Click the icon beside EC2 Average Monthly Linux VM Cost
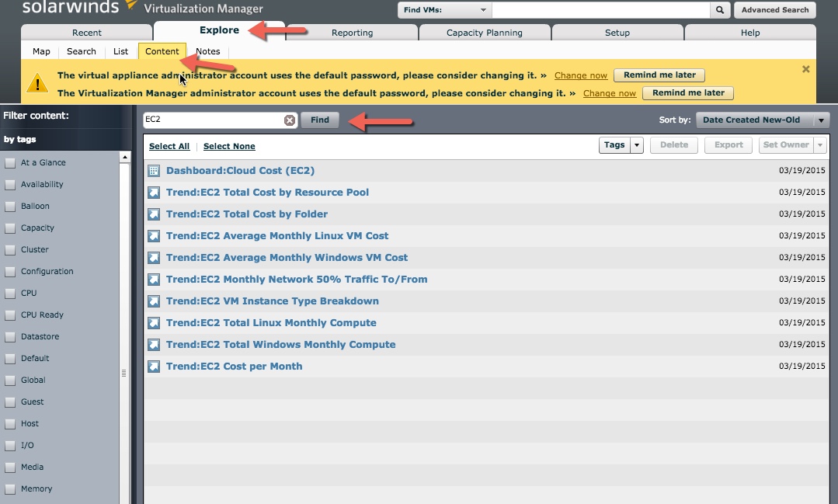Image resolution: width=838 pixels, height=504 pixels. click(x=154, y=236)
